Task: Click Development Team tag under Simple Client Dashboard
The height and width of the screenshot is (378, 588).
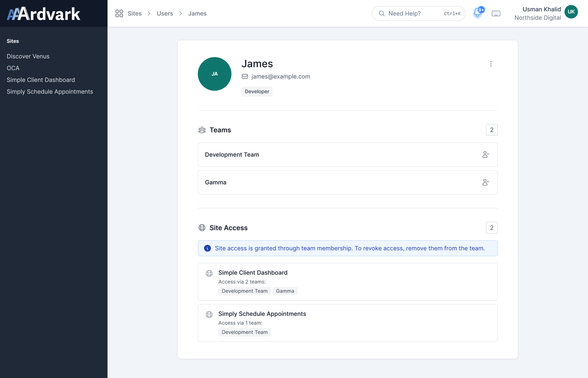Action: click(x=244, y=291)
